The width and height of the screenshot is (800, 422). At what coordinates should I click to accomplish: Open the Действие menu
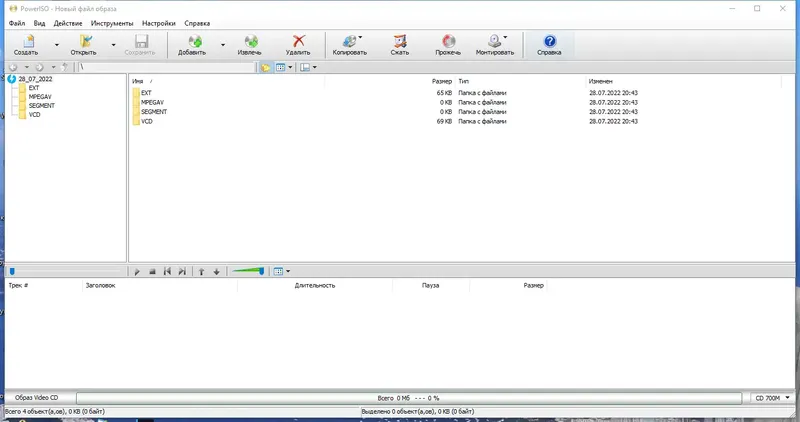tap(68, 23)
